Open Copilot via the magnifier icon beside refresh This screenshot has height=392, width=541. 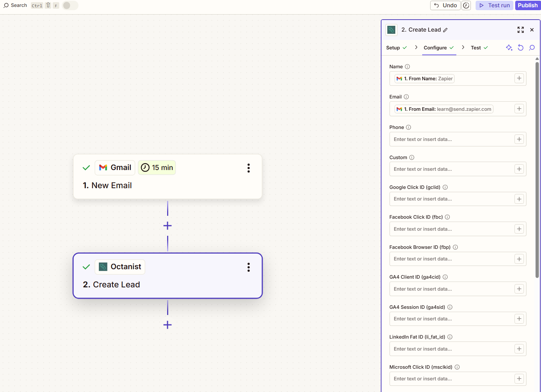[x=532, y=48]
